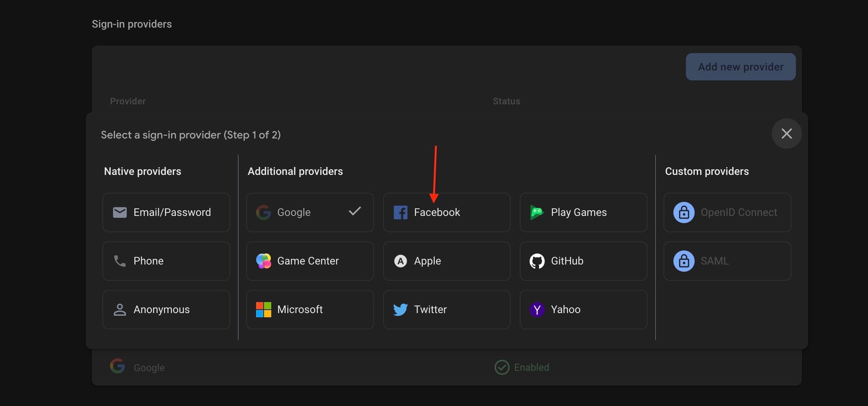Viewport: 868px width, 406px height.
Task: Choose the Facebook provider label
Action: click(x=437, y=212)
